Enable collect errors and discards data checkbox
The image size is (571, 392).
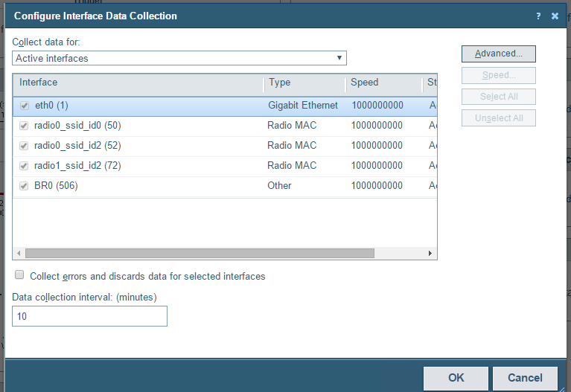pyautogui.click(x=19, y=274)
